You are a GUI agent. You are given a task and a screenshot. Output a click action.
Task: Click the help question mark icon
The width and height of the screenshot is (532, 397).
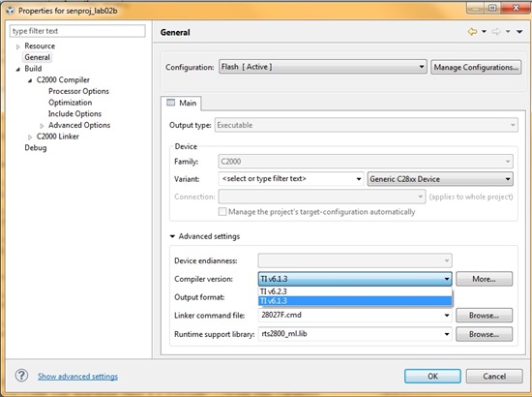[x=21, y=376]
